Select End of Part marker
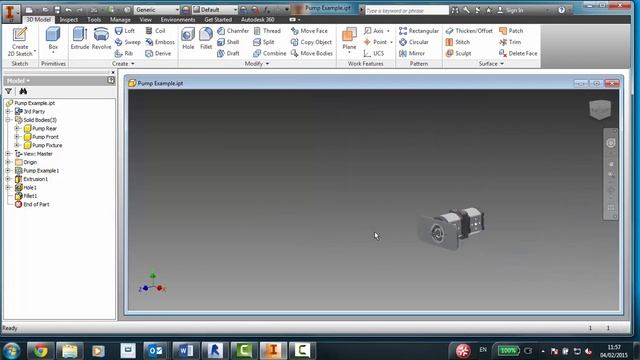Image resolution: width=640 pixels, height=360 pixels. (x=36, y=204)
